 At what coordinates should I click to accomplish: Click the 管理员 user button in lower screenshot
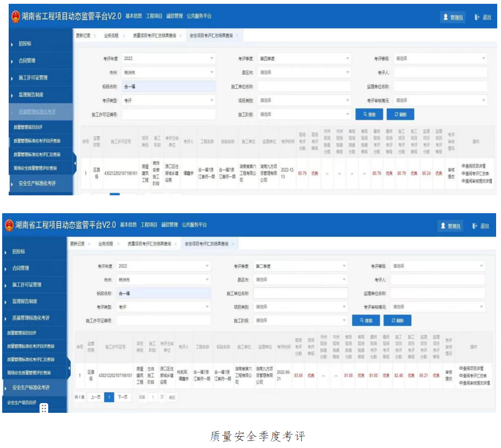(x=452, y=226)
